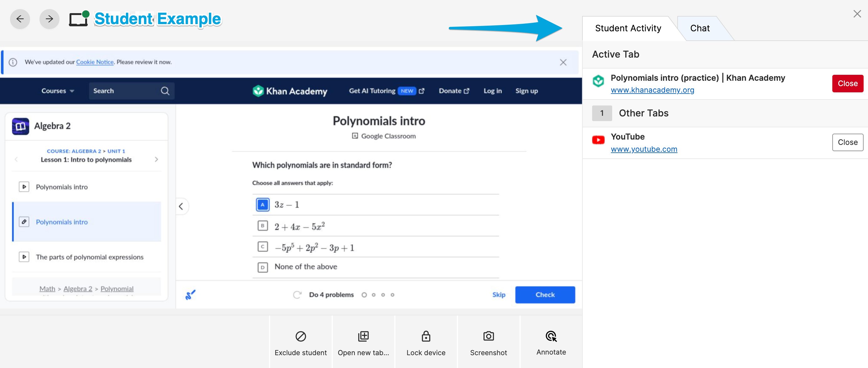Expand the Courses dropdown

click(x=58, y=91)
